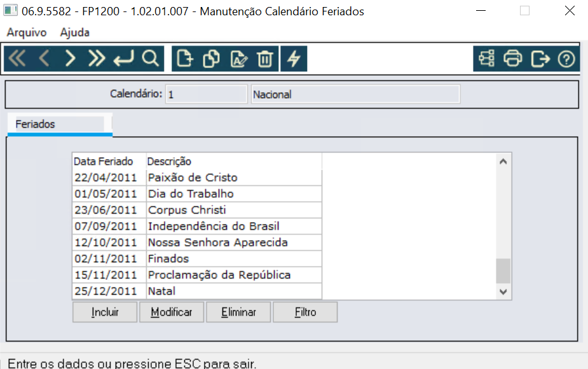Exit the program via the door-arrow icon

[x=540, y=59]
